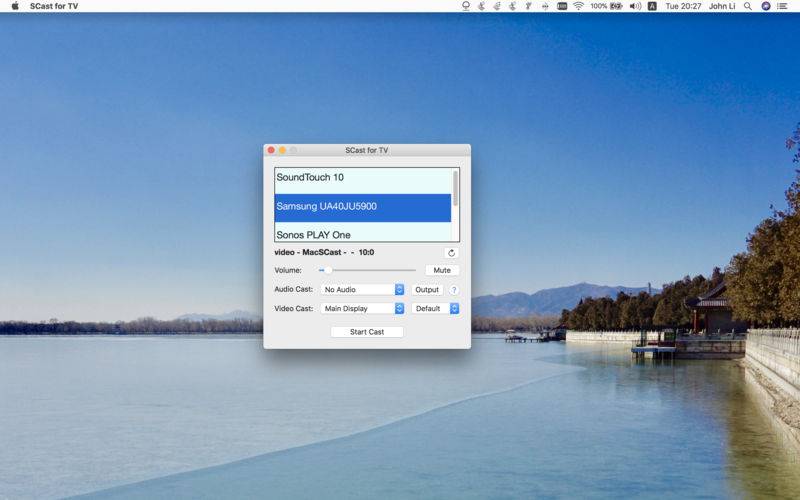The width and height of the screenshot is (800, 500).
Task: Refresh the device list
Action: 451,253
